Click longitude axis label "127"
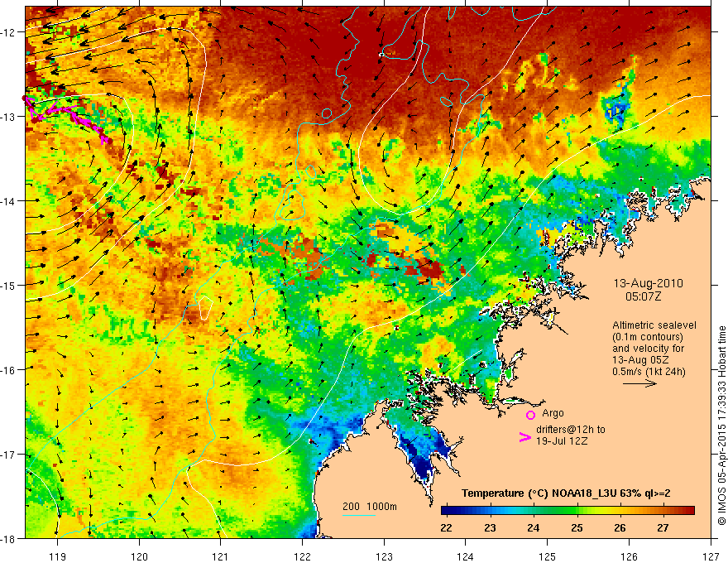Viewport: 728px width, 563px height. tap(711, 556)
